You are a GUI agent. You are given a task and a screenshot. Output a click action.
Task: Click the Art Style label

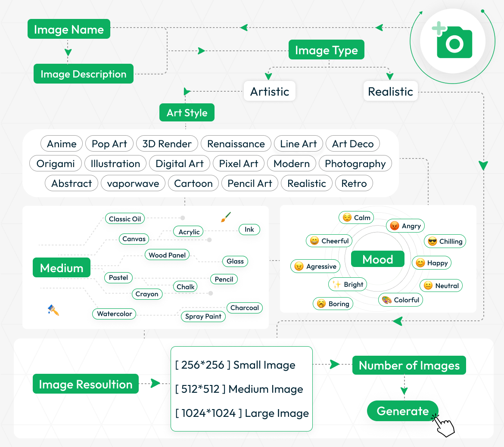click(x=187, y=112)
